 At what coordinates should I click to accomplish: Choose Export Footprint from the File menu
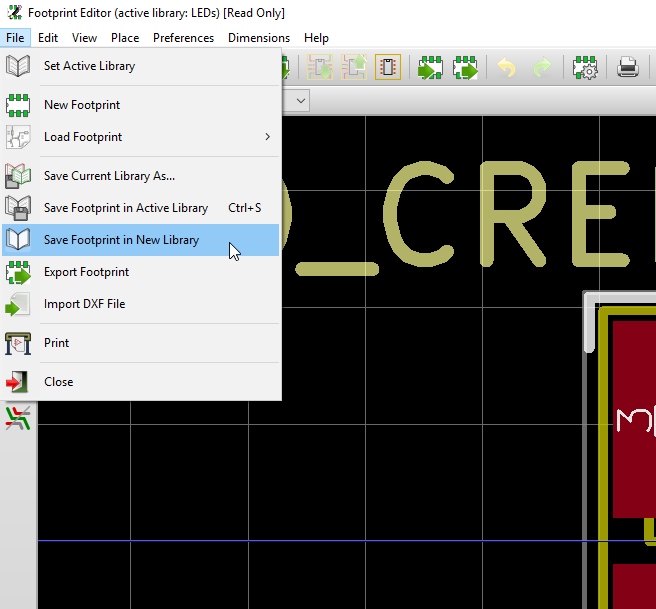pos(141,272)
